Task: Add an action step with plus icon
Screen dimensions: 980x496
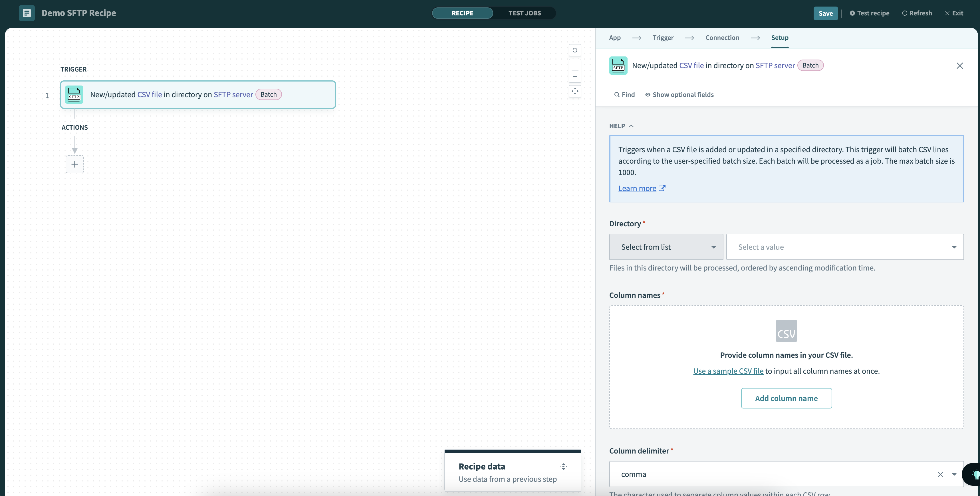Action: tap(74, 164)
